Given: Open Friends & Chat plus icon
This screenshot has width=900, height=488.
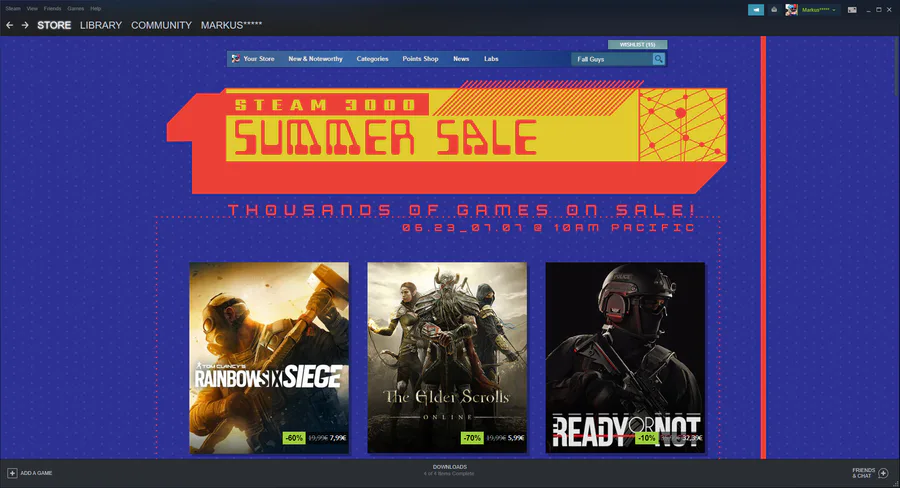Looking at the screenshot, I should click(883, 473).
